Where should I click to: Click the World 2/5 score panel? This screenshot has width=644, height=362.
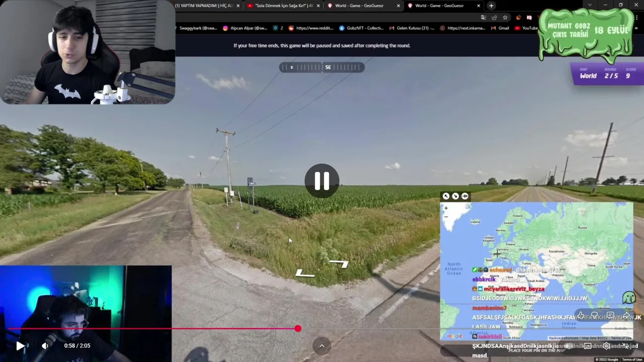(x=607, y=73)
